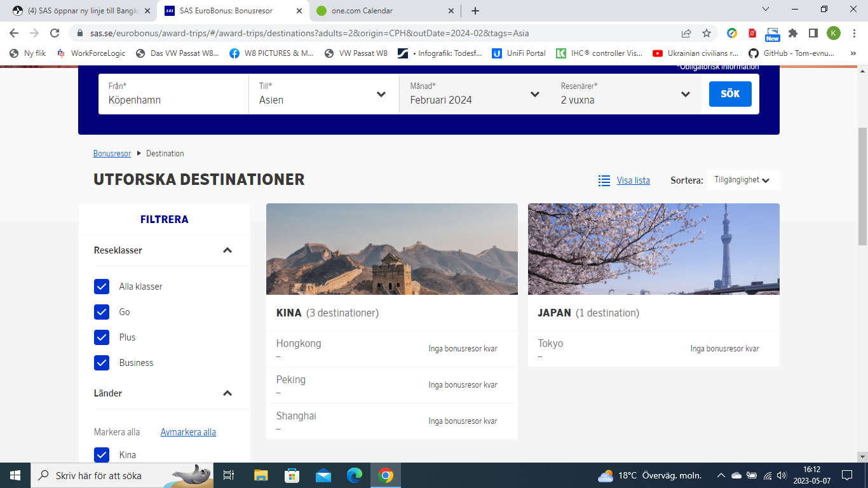Screen dimensions: 868x488
Task: Toggle browser side panel icon
Action: tap(813, 33)
